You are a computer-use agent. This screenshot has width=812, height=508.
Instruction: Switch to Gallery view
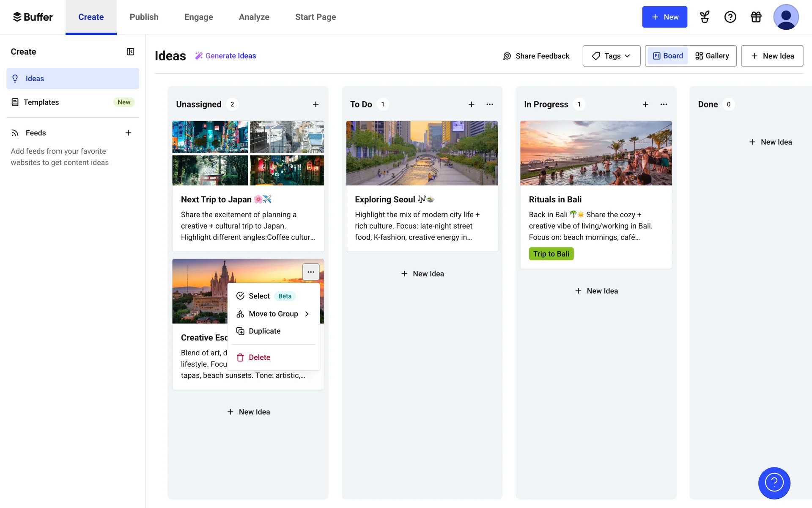point(712,56)
